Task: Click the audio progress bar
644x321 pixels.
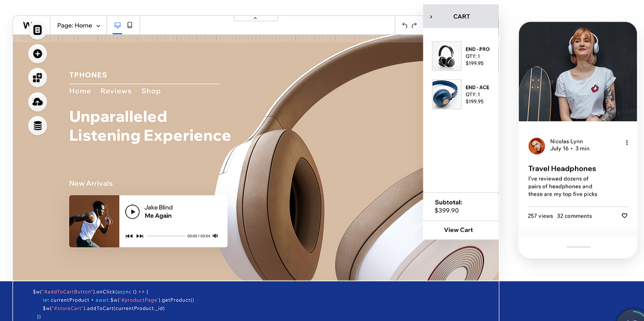Action: tap(166, 236)
